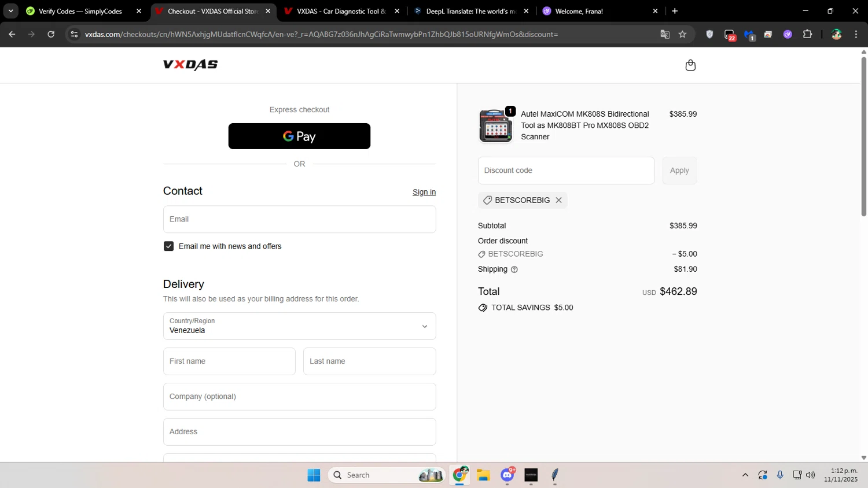Switch to the DeepL Translate tab
The width and height of the screenshot is (868, 488).
pyautogui.click(x=470, y=11)
